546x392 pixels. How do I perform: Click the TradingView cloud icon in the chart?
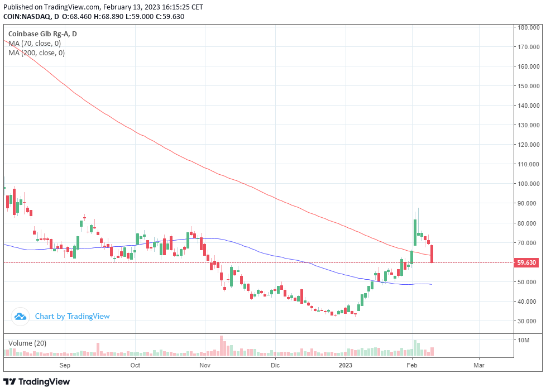point(20,317)
